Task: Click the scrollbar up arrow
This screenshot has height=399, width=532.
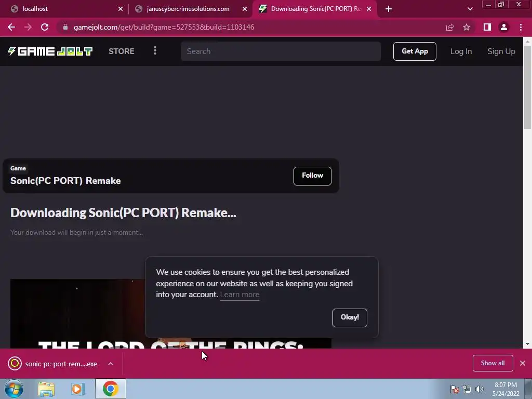Action: [x=527, y=42]
